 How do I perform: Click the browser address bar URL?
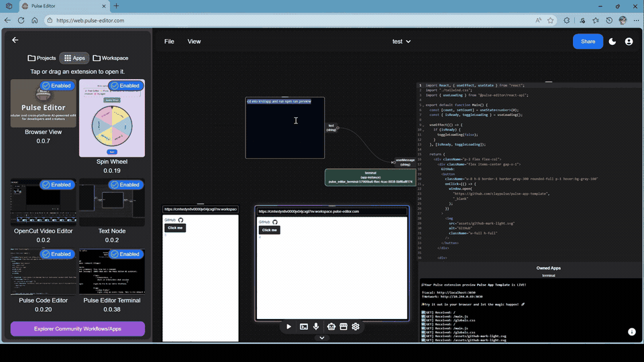point(91,20)
